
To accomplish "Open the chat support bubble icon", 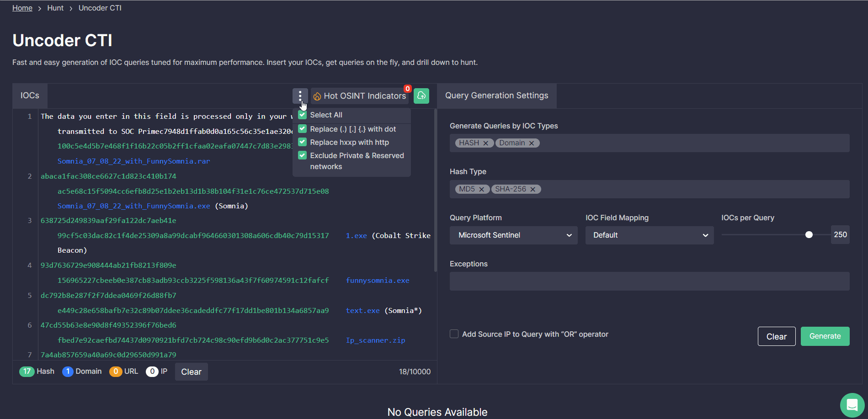I will coord(852,405).
